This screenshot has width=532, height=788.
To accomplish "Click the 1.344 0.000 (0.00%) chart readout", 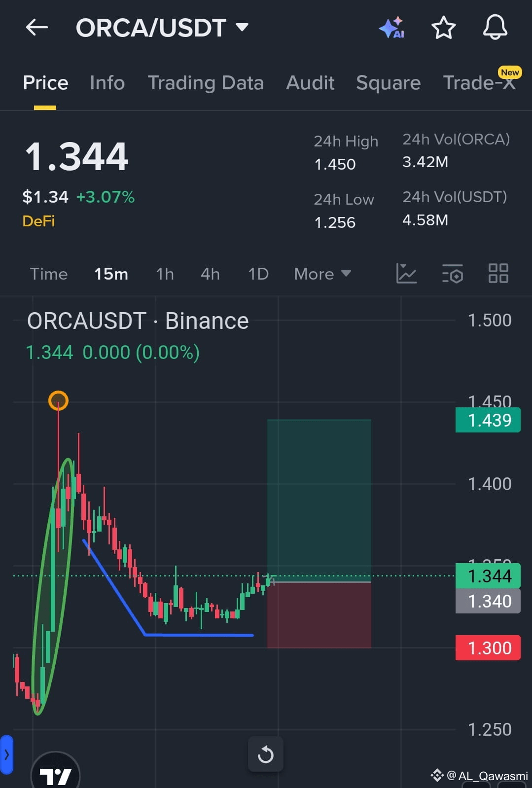I will coord(112,353).
